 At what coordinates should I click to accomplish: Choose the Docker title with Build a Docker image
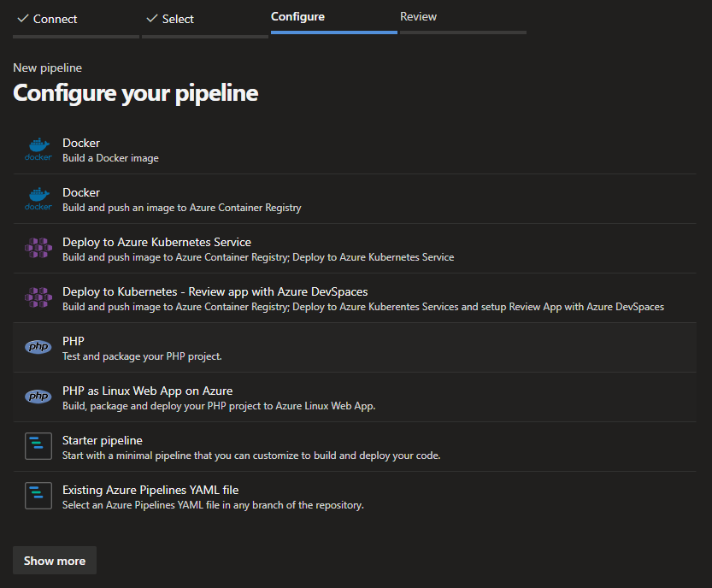click(81, 143)
